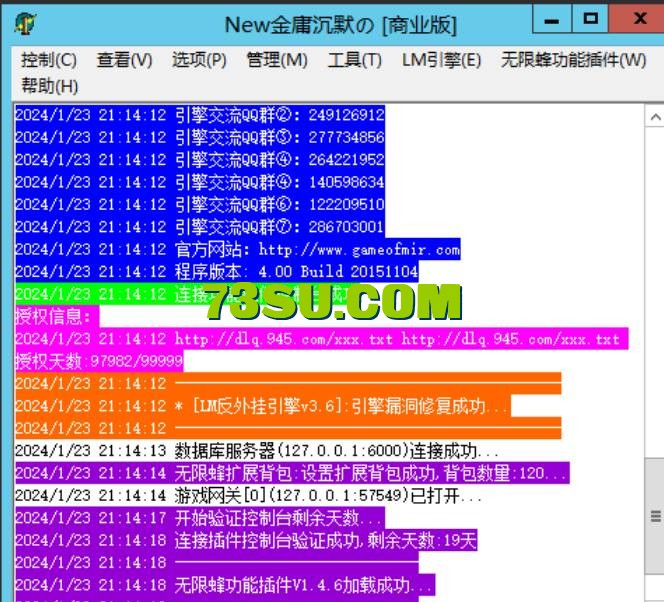Open the 无限蜂功能插件(W) menu
Image resolution: width=664 pixels, height=602 pixels.
click(574, 60)
